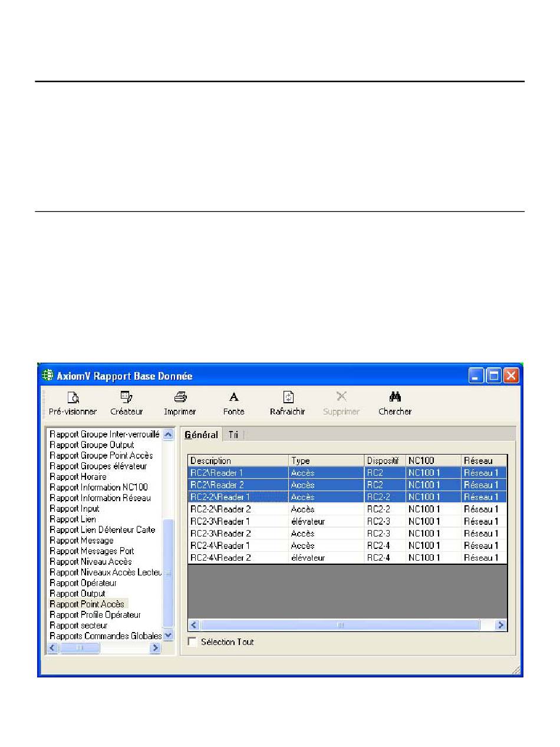This screenshot has width=560, height=747.
Task: Select Rapport Groupes élévateur
Action: pyautogui.click(x=98, y=466)
